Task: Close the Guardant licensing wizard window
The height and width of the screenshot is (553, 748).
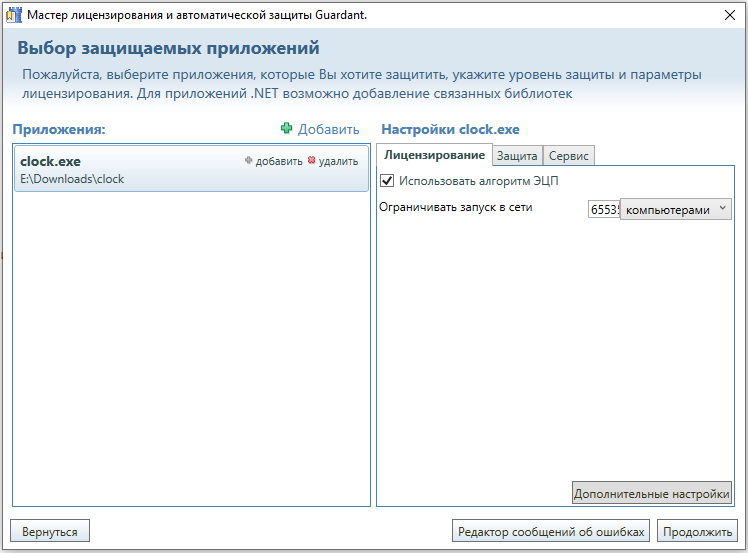Action: (x=729, y=15)
